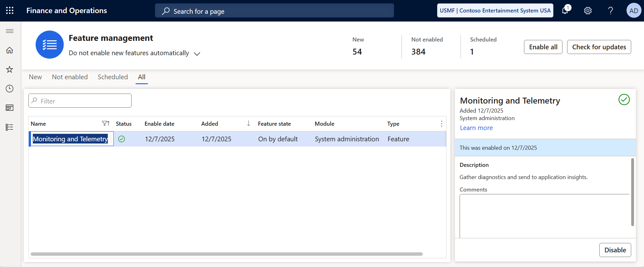Click the Search for a page box
Viewport: 644px width, 267px height.
click(x=274, y=11)
